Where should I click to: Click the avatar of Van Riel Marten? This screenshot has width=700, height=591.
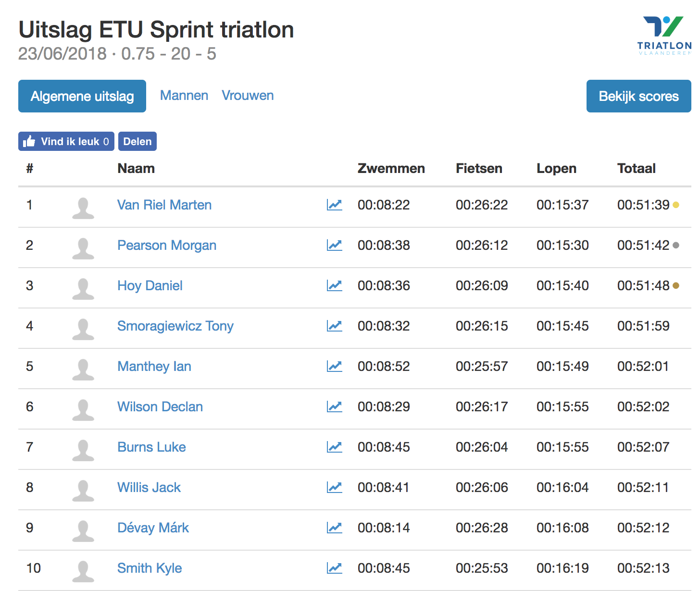(83, 208)
